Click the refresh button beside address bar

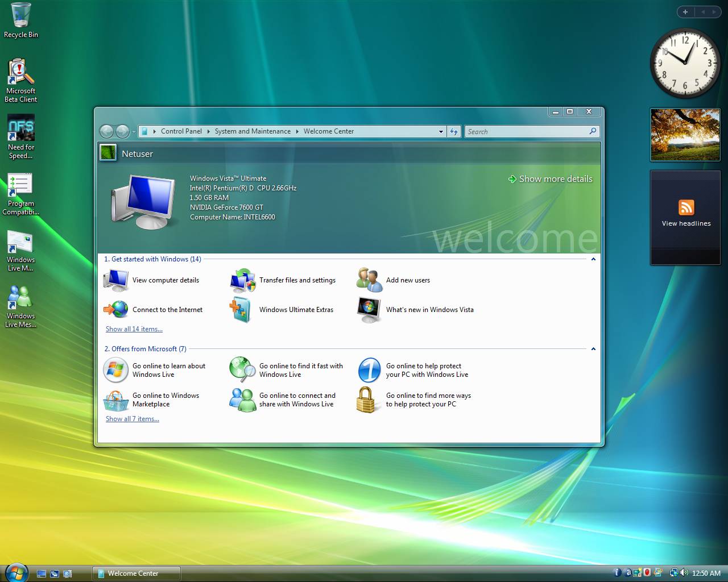pyautogui.click(x=454, y=131)
